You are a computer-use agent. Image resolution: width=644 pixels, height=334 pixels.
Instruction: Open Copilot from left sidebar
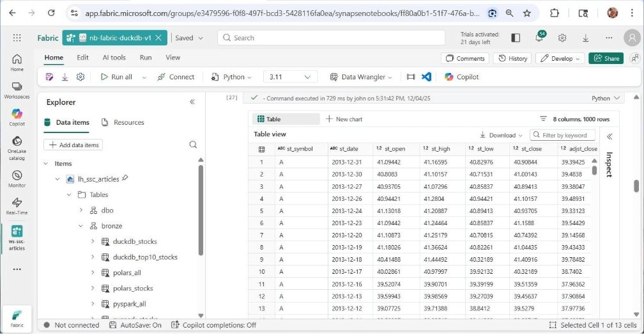coord(17,117)
